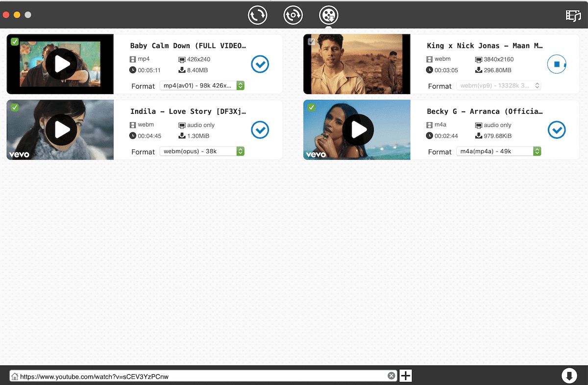Uncheck the Baby Calm Down video checkbox
The image size is (588, 385).
[15, 42]
